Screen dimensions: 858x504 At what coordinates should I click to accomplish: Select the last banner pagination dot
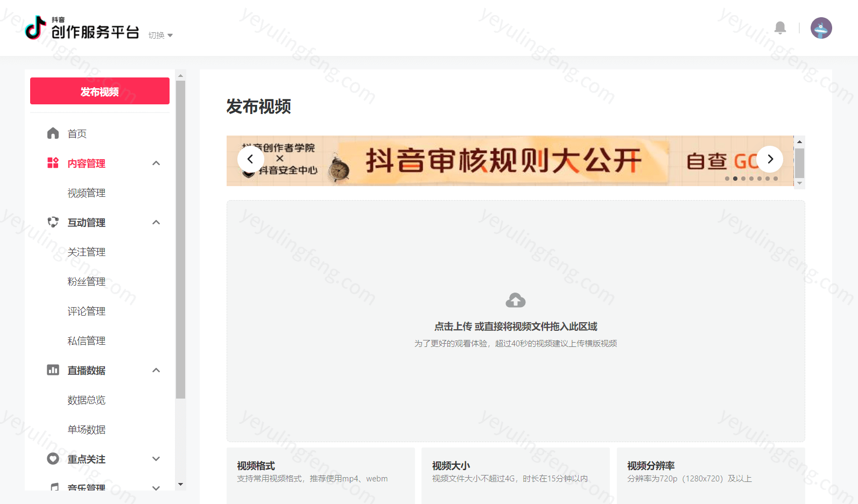776,179
